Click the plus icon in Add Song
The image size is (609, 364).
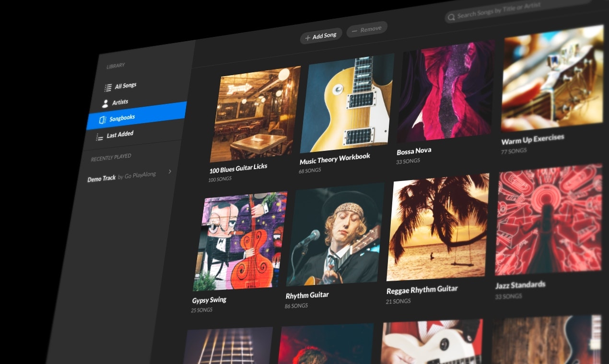coord(308,38)
